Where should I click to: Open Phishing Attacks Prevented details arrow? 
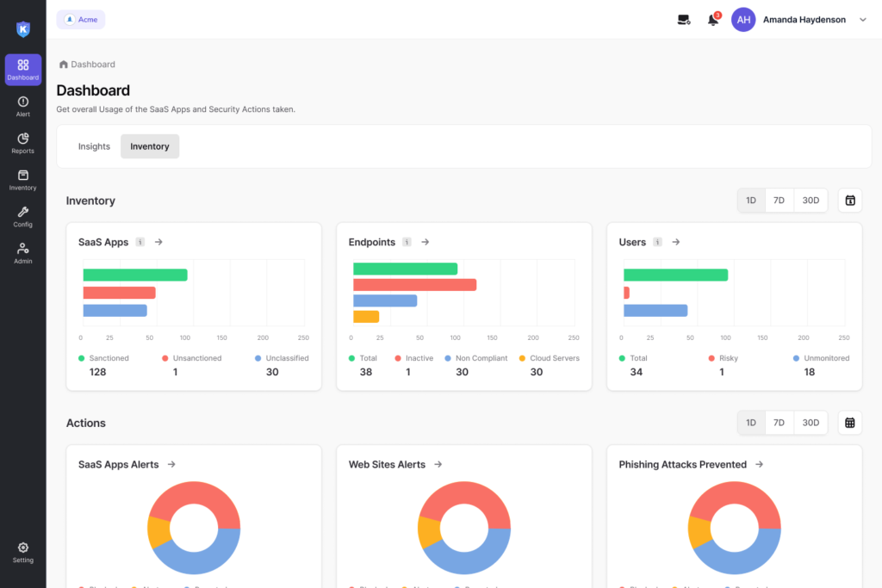pos(759,464)
